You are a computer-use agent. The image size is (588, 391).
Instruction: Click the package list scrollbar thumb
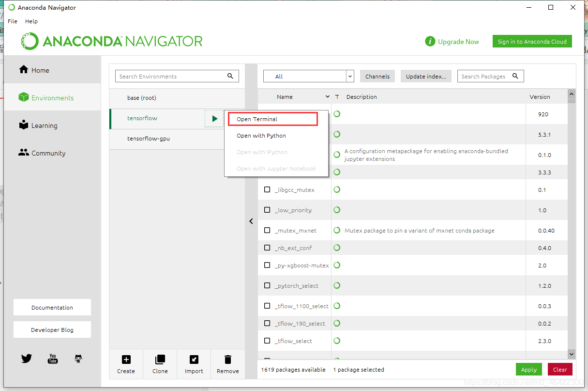[x=572, y=101]
